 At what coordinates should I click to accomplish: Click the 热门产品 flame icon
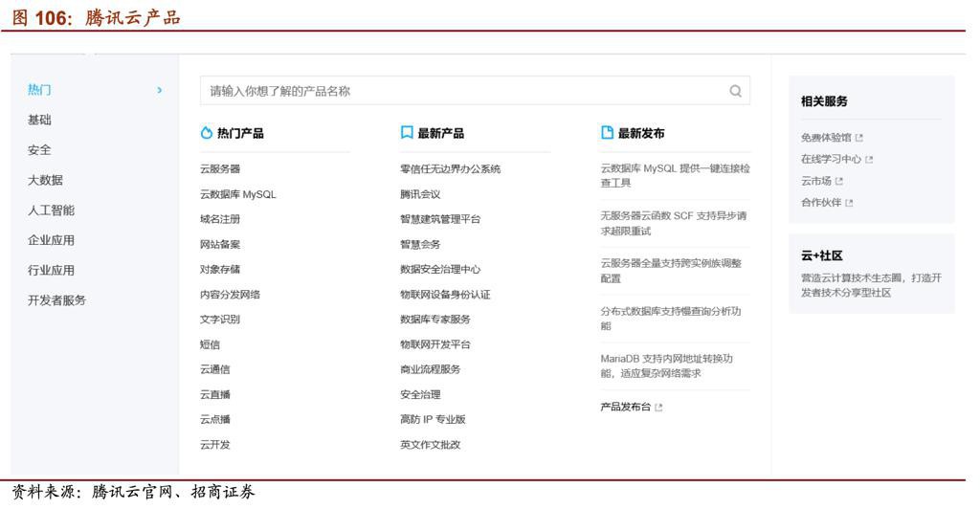[x=207, y=132]
